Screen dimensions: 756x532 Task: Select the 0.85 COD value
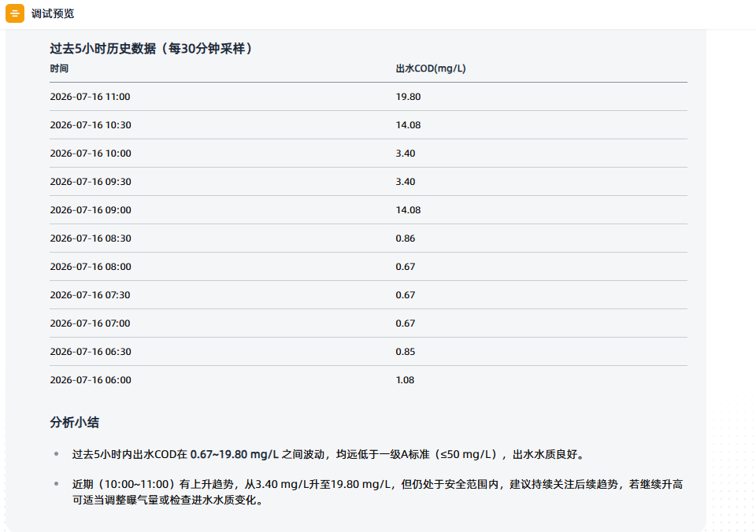[405, 352]
